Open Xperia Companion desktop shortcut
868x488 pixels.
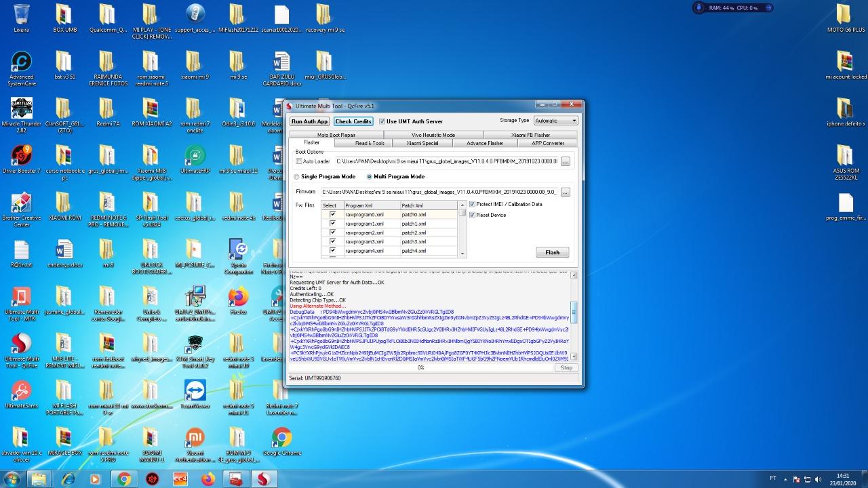tap(238, 256)
